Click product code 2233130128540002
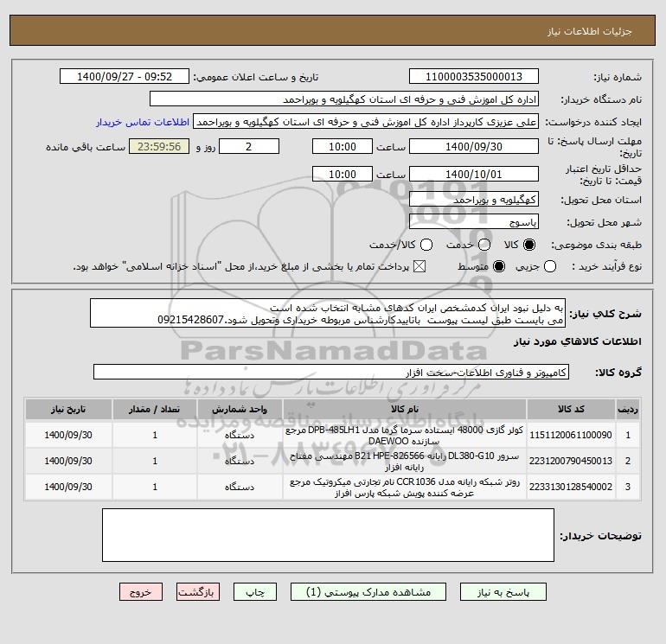Viewport: 666px width, 644px height. point(571,487)
